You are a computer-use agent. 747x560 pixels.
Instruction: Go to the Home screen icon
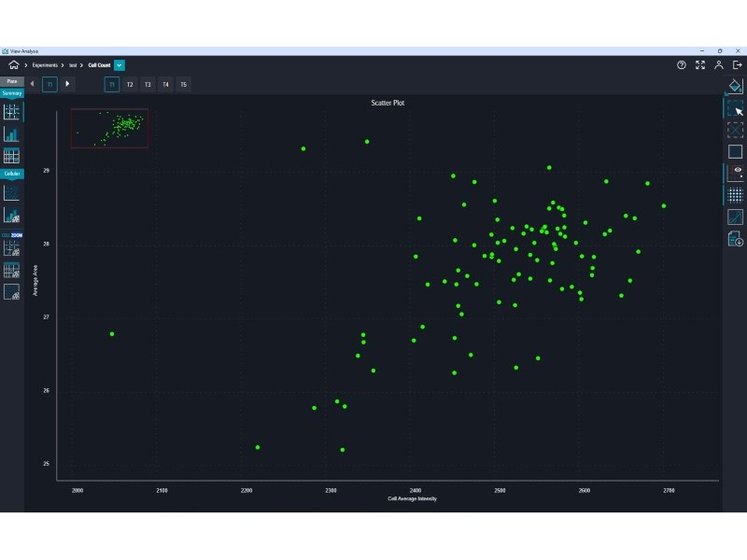(14, 65)
